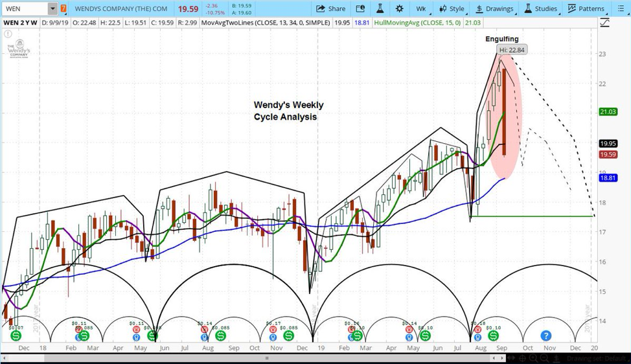Click the Share button
This screenshot has width=631, height=364.
(x=330, y=8)
